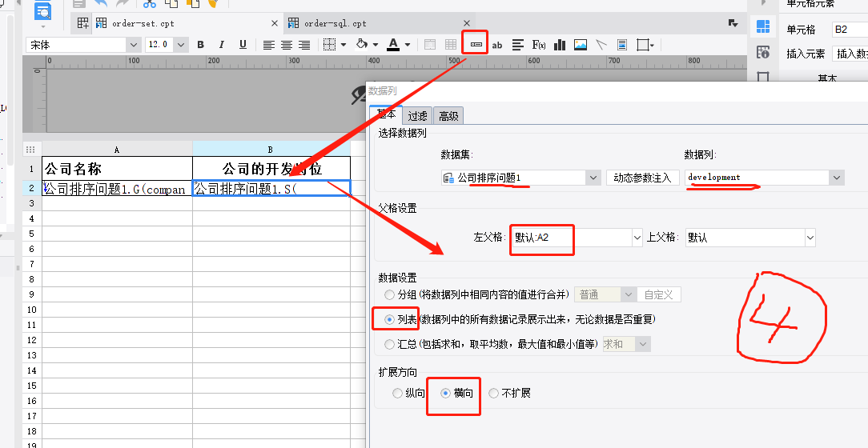Insert an image element
Viewport: 868px width, 448px height.
coord(581,45)
